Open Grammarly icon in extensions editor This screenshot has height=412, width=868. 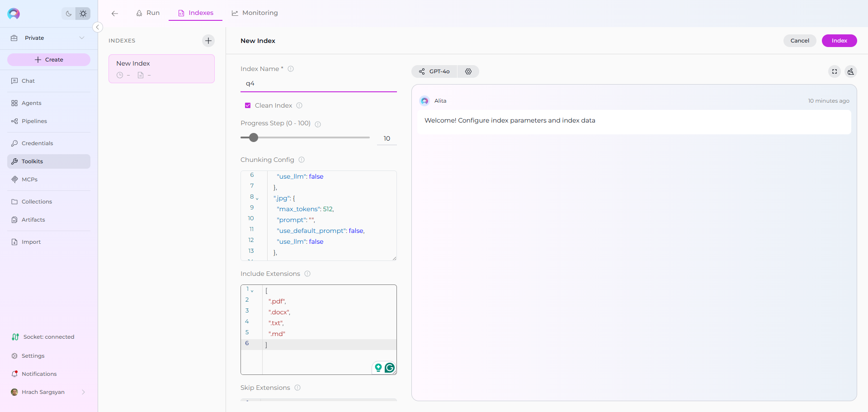[x=390, y=368]
